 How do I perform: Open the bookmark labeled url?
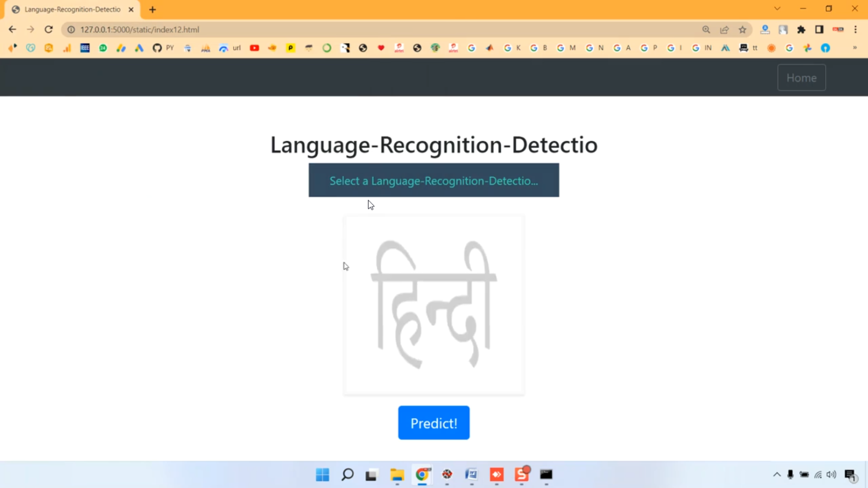tap(230, 48)
